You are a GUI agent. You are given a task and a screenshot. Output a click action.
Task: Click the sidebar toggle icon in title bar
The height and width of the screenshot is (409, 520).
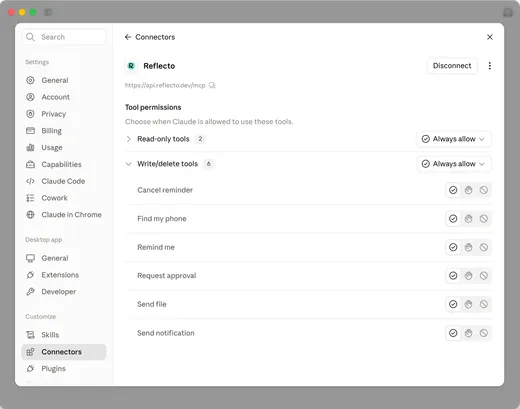[48, 12]
